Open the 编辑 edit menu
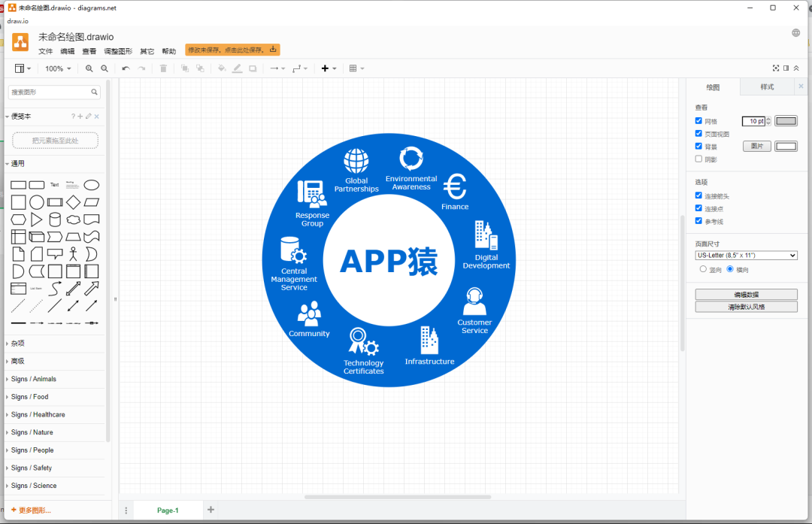 (x=68, y=51)
